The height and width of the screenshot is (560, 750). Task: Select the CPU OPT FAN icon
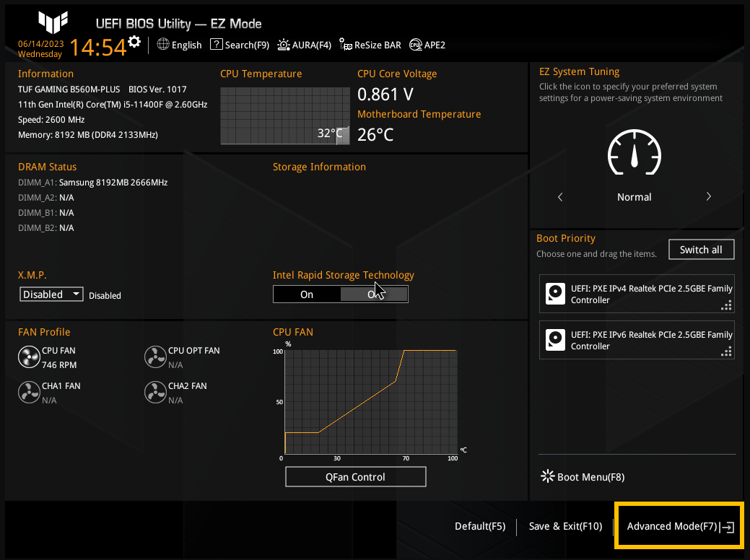pyautogui.click(x=155, y=357)
